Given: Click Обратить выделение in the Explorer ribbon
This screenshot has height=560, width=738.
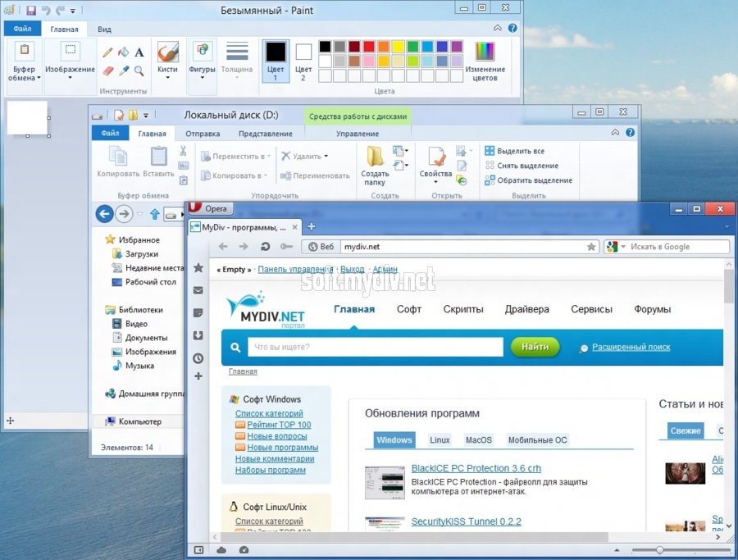Looking at the screenshot, I should (x=529, y=180).
